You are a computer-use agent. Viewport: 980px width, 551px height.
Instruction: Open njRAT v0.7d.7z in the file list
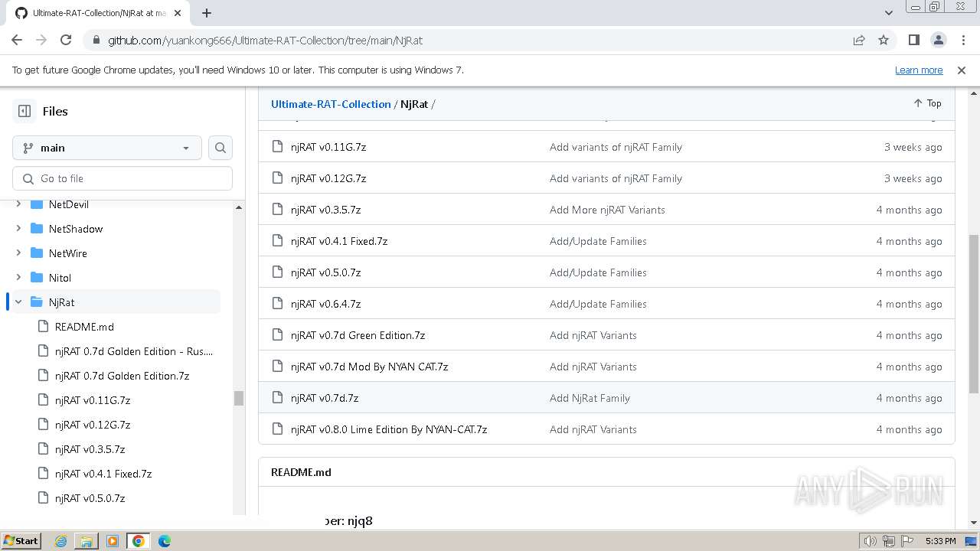325,398
